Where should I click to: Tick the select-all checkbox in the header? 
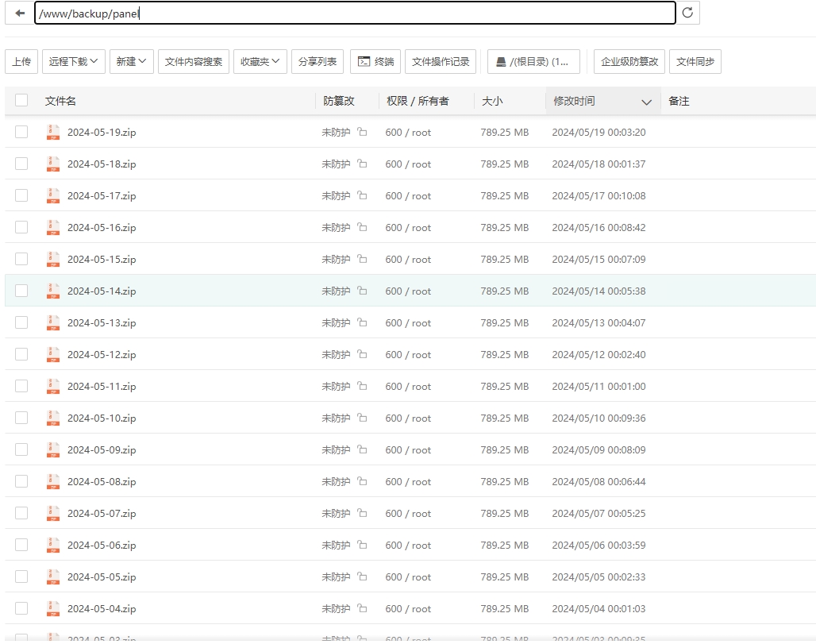click(21, 100)
